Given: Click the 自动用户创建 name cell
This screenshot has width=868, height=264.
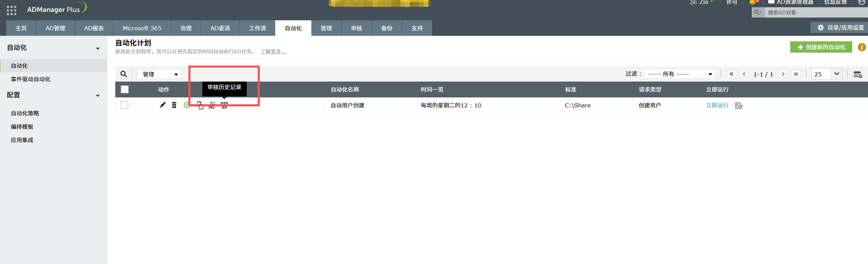Looking at the screenshot, I should 347,105.
